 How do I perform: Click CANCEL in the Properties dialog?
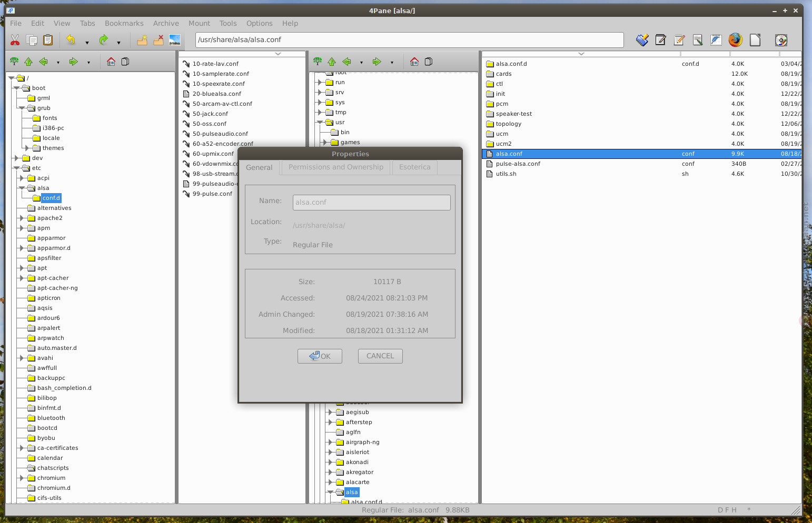(380, 356)
